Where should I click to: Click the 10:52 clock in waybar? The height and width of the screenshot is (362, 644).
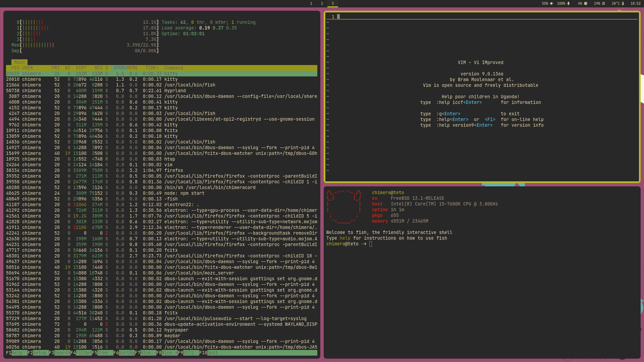click(635, 4)
